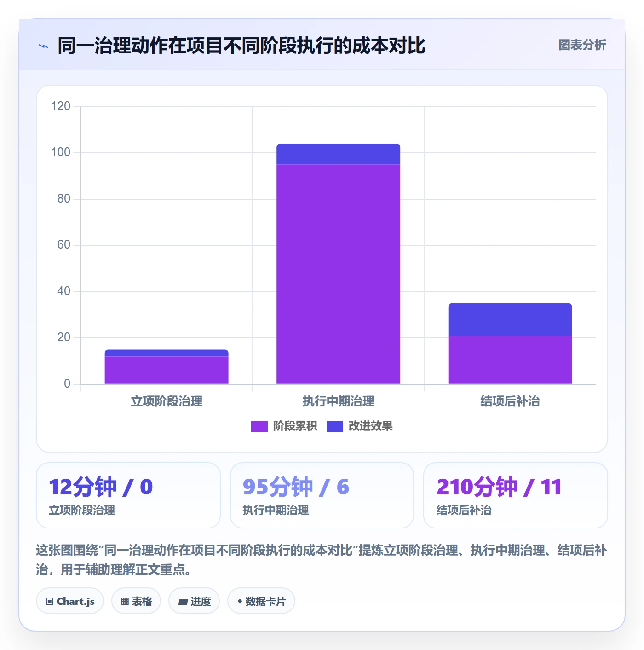This screenshot has width=644, height=650.
Task: Click the 表格 tag chip
Action: (x=136, y=601)
